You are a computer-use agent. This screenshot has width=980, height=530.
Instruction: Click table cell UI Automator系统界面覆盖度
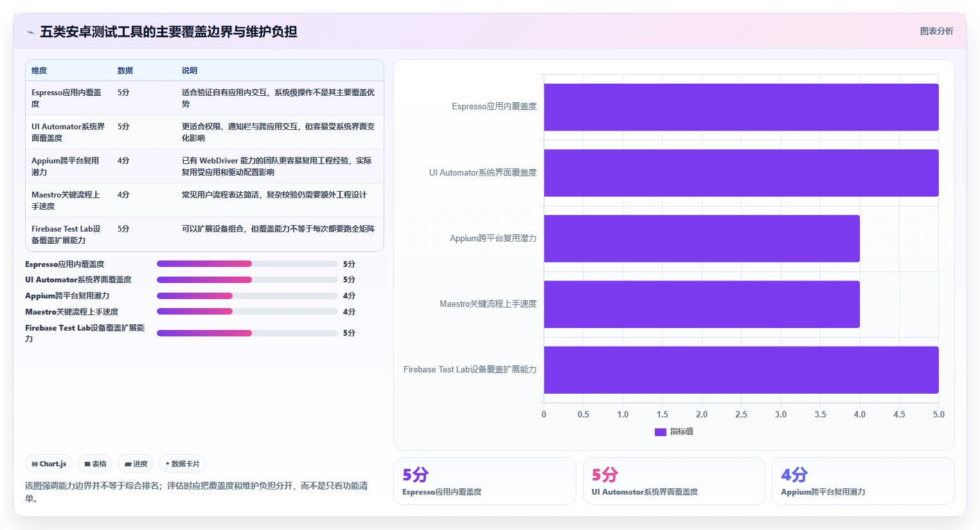point(68,132)
